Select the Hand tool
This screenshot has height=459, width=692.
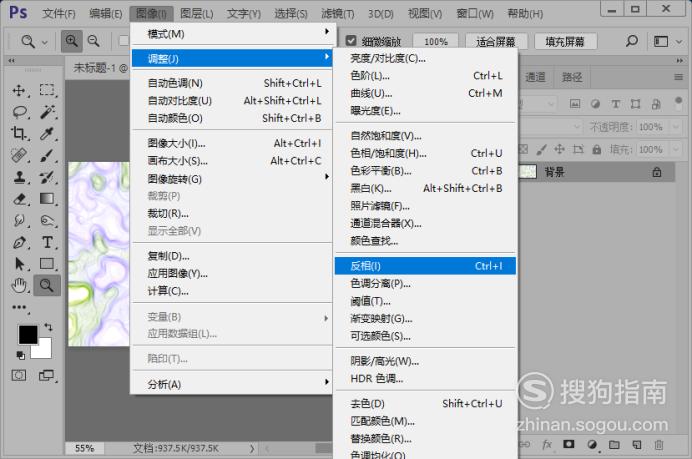tap(19, 286)
